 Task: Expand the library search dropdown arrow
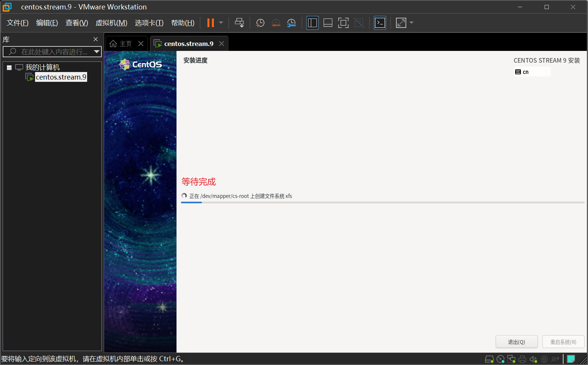click(97, 52)
